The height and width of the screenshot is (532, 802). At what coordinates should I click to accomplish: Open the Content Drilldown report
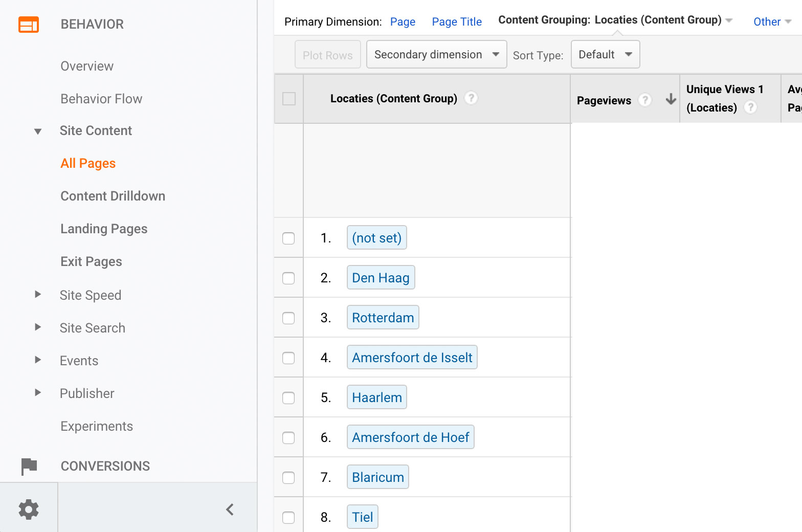(113, 196)
